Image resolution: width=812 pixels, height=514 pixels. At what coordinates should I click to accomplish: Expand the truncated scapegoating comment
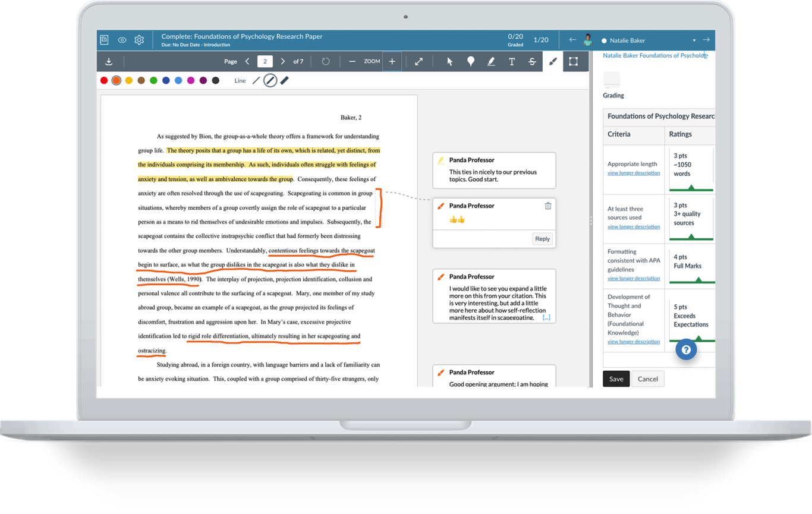click(x=546, y=317)
